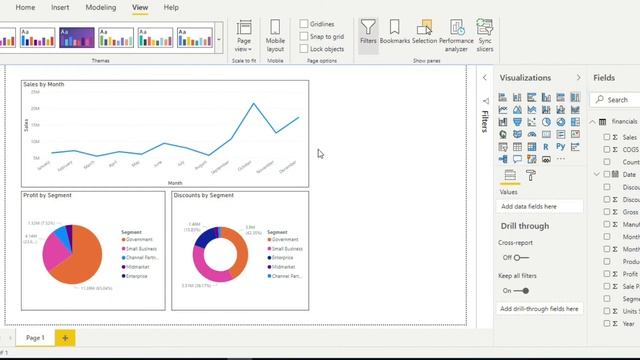Image resolution: width=640 pixels, height=360 pixels.
Task: Switch to the Page 1 tab
Action: pyautogui.click(x=35, y=338)
